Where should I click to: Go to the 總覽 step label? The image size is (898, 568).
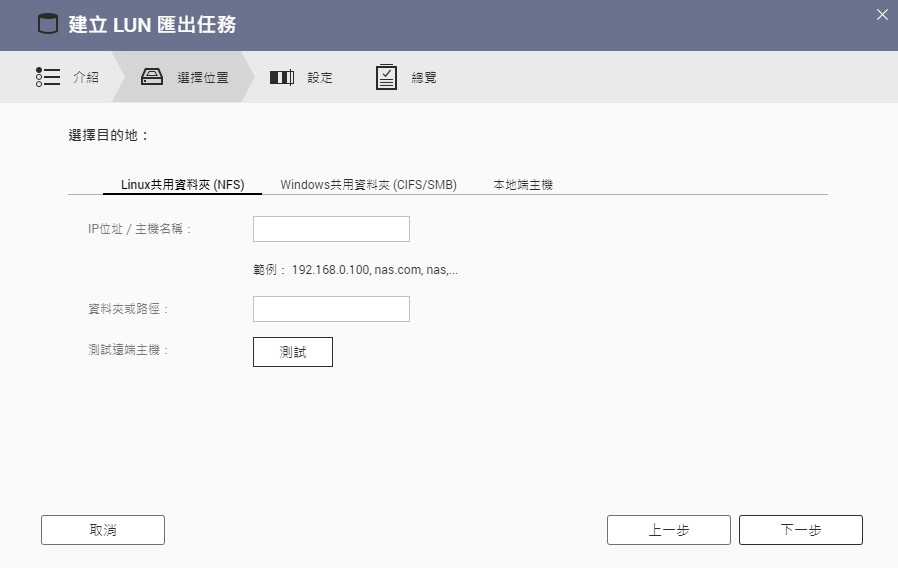pyautogui.click(x=424, y=77)
